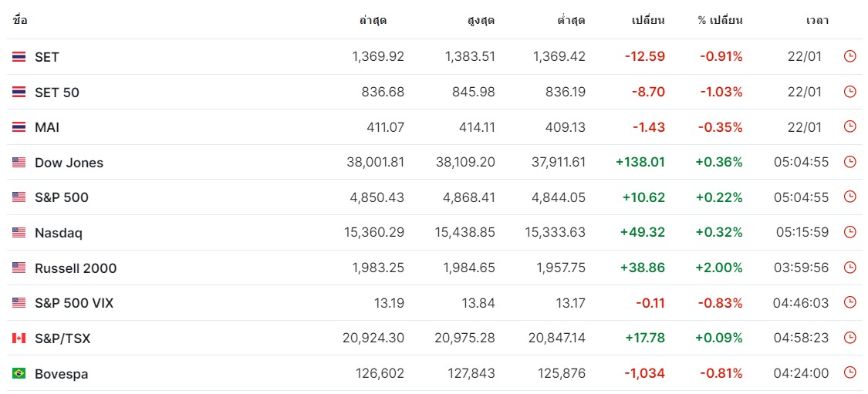868x394 pixels.
Task: Open the Nasdaq index link
Action: point(58,233)
